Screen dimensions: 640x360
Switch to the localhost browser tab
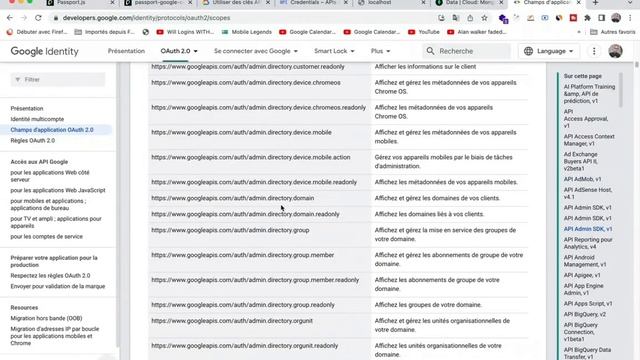[380, 3]
